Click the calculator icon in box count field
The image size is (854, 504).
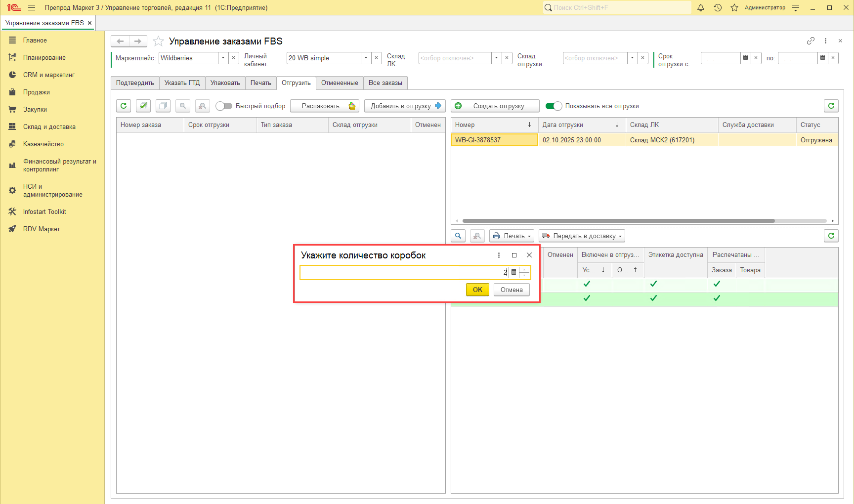pos(513,272)
